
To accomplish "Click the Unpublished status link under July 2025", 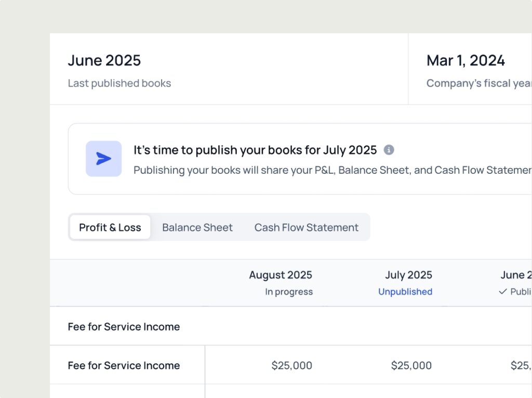I will point(405,292).
